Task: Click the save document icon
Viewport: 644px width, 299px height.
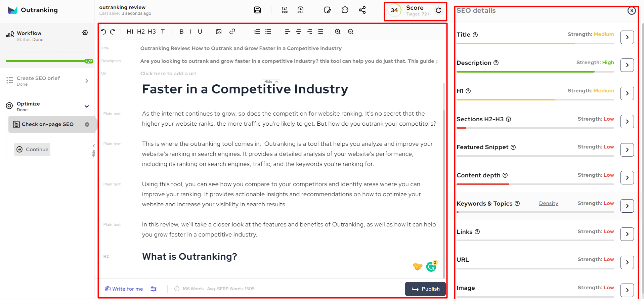Action: 257,10
